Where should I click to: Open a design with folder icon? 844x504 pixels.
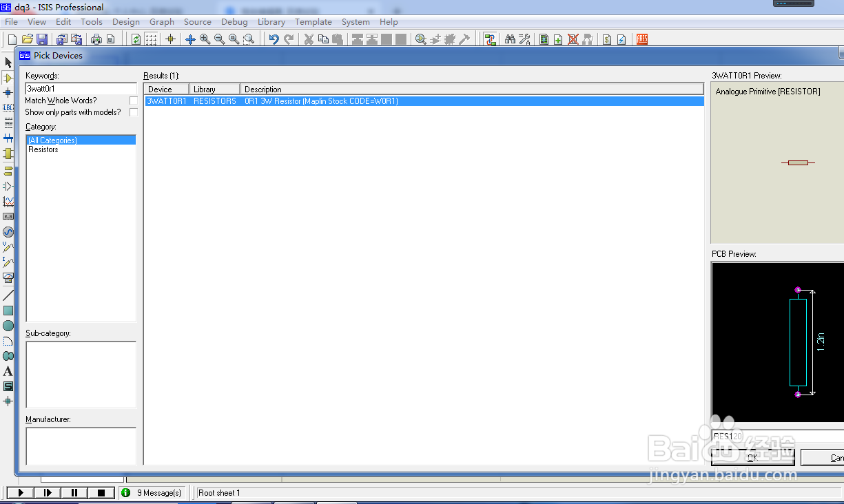28,39
